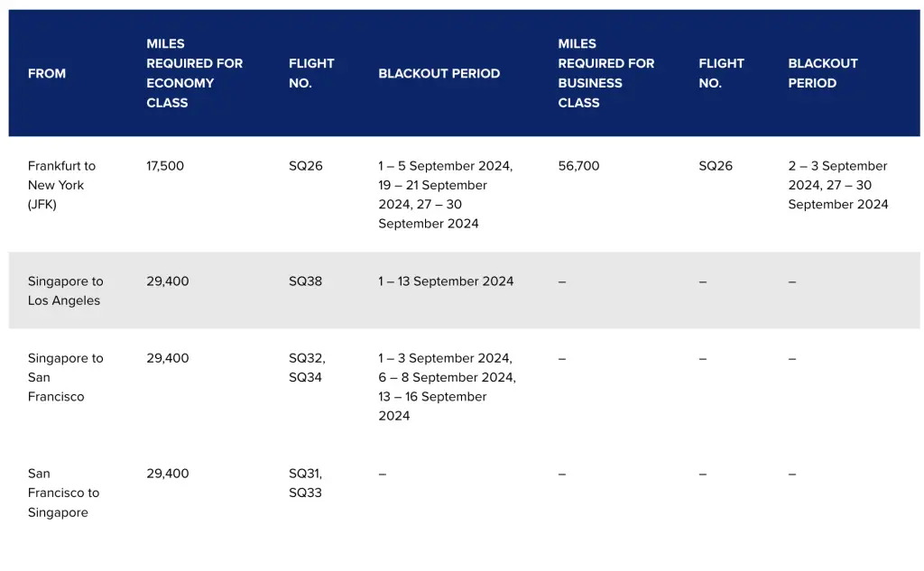Select the Singapore to Los Angeles route cell
924x571 pixels.
65,290
